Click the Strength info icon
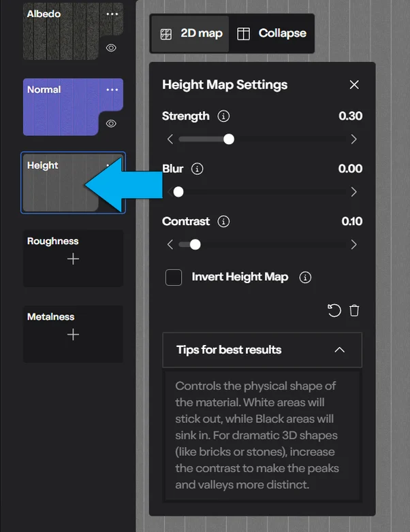 tap(223, 116)
